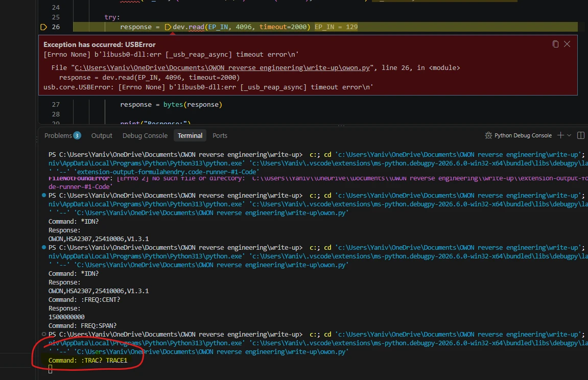Click the debug arrow in the gutter at line 26
Viewport: 588px width, 380px height.
43,27
